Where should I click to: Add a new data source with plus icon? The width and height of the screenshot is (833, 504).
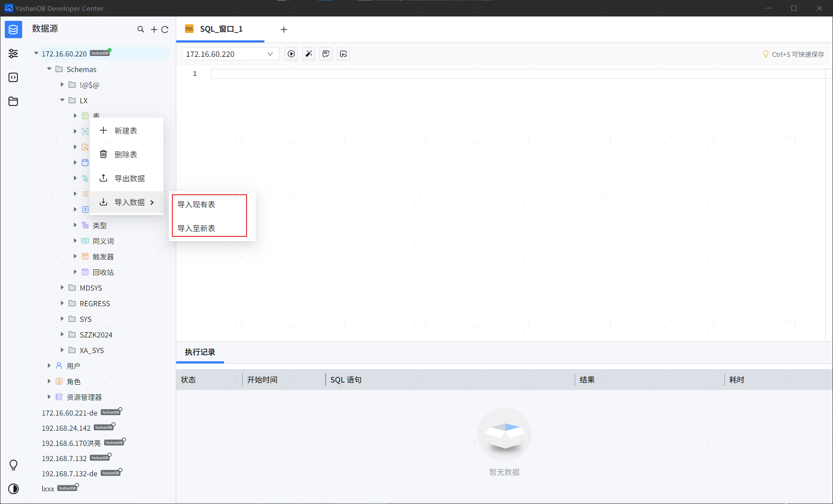point(154,29)
